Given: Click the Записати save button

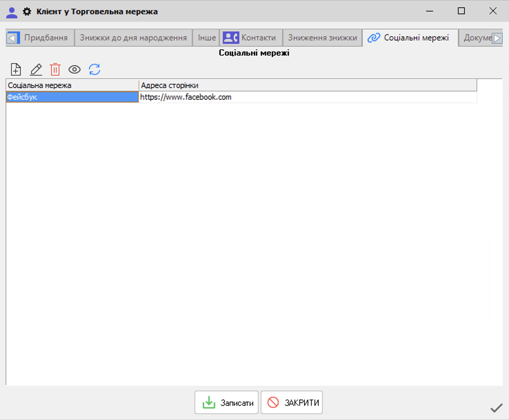Looking at the screenshot, I should (227, 402).
